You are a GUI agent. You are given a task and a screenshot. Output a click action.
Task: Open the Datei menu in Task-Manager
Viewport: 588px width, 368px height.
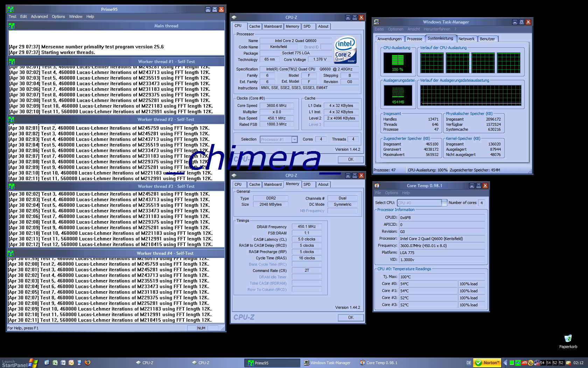(379, 29)
